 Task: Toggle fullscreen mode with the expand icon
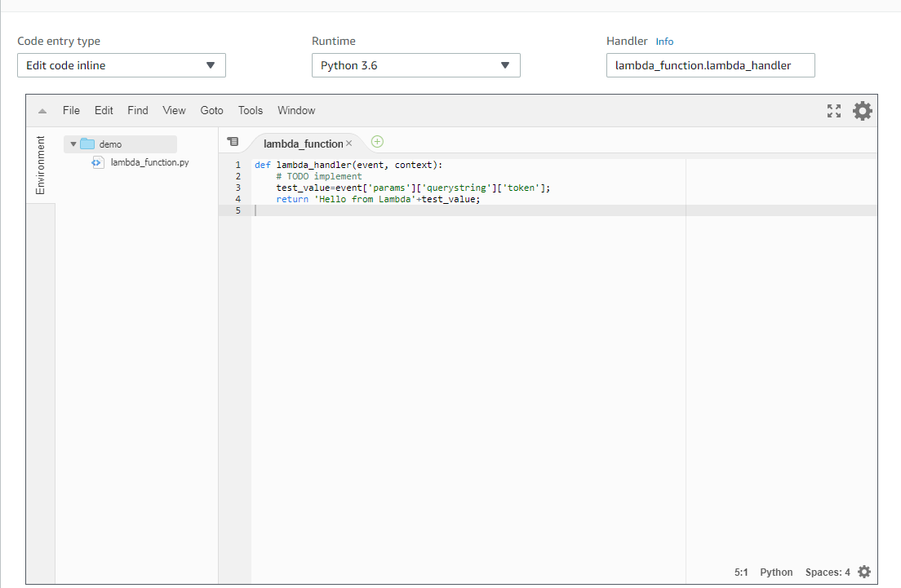[x=833, y=110]
